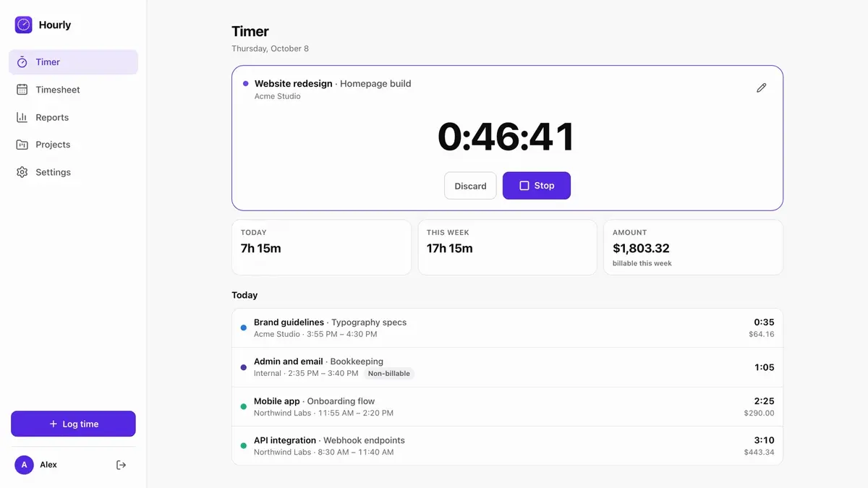Stop the running timer

[x=537, y=186]
